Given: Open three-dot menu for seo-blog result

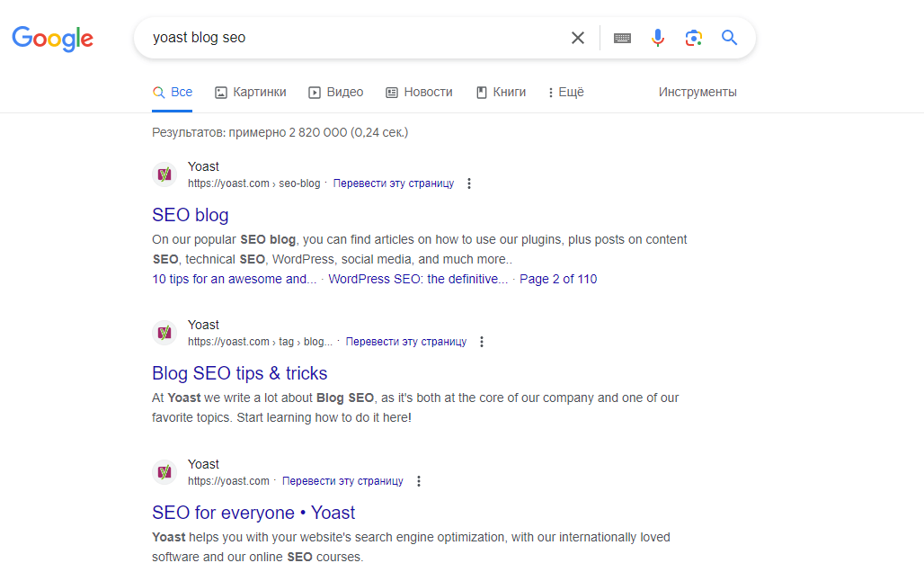Looking at the screenshot, I should [x=469, y=183].
